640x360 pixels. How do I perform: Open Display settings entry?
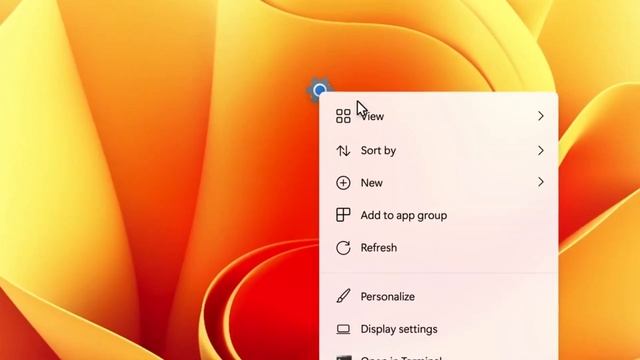439,329
